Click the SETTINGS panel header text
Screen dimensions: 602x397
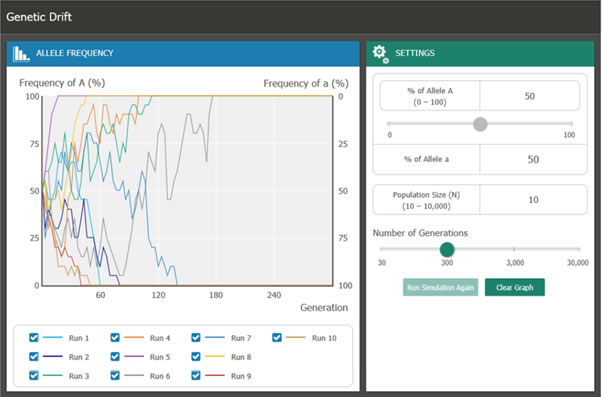click(x=415, y=53)
